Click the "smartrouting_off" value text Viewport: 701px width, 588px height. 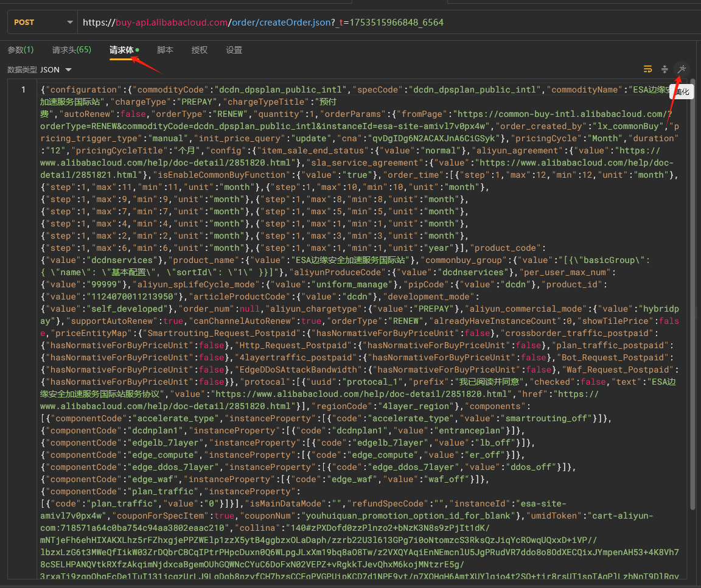tap(548, 419)
